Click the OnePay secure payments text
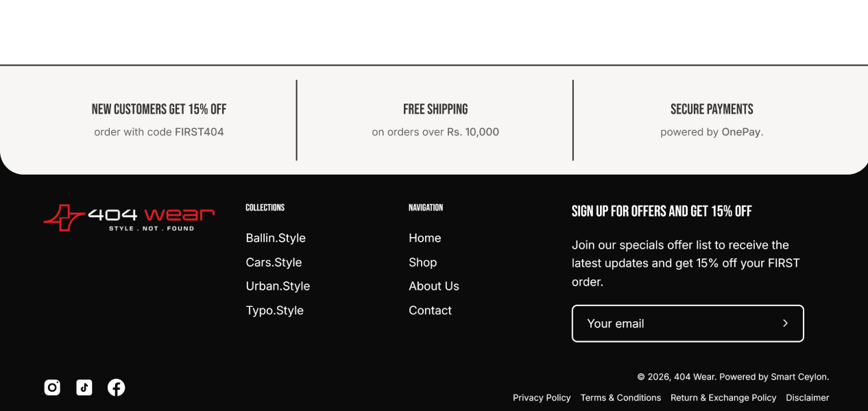The height and width of the screenshot is (411, 868). click(740, 132)
